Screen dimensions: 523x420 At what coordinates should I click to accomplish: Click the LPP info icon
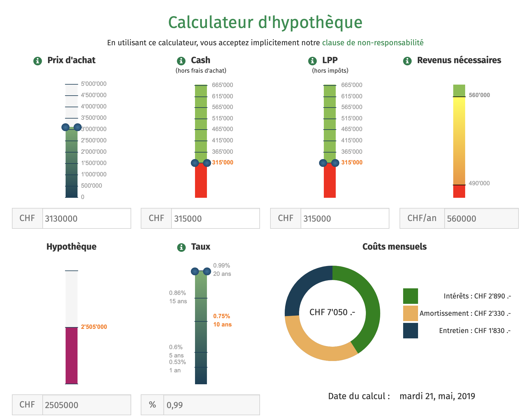coord(312,61)
